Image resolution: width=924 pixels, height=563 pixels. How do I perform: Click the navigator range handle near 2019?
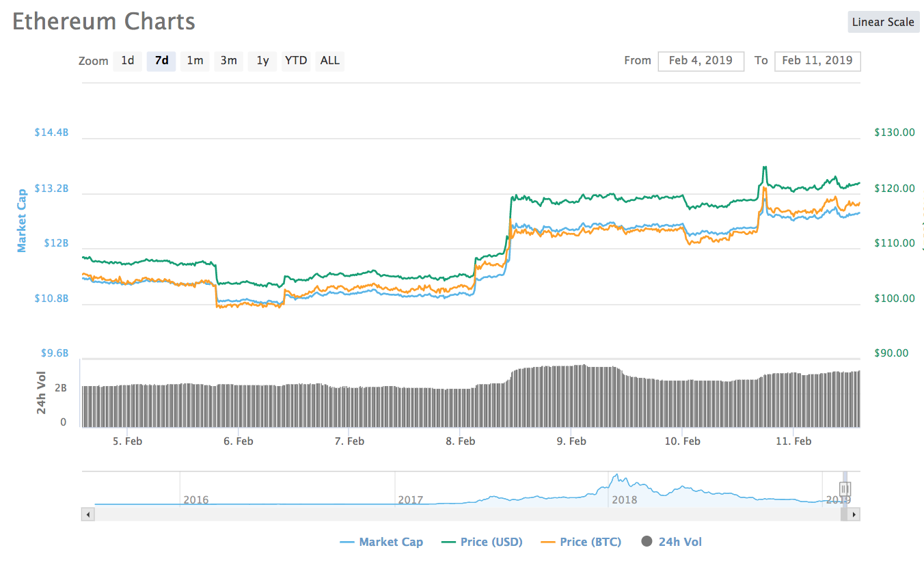(845, 489)
